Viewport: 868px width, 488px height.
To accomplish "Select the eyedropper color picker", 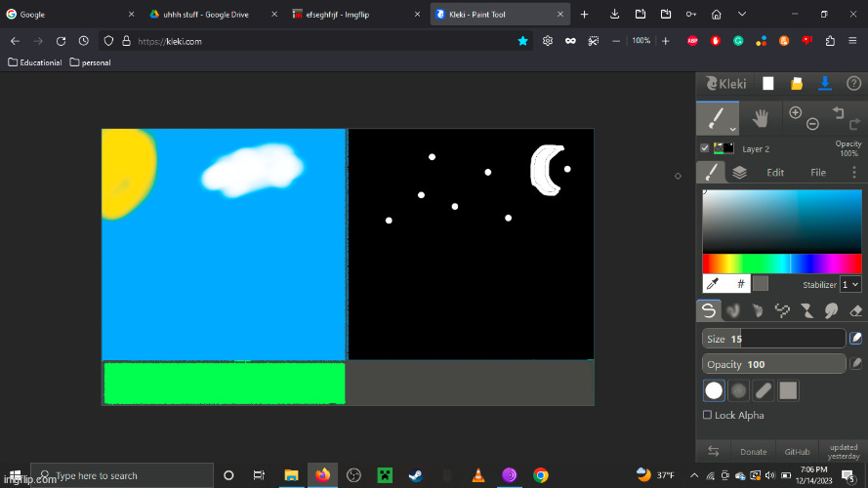I will (713, 284).
